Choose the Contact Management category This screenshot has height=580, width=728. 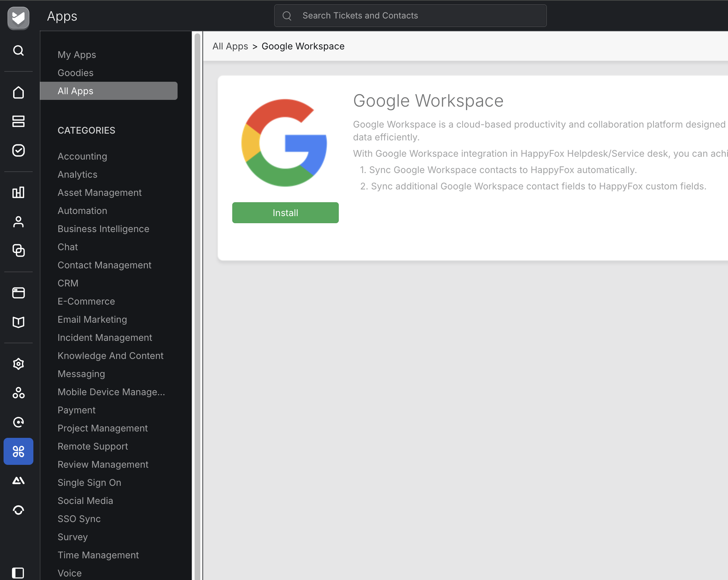[x=104, y=265]
